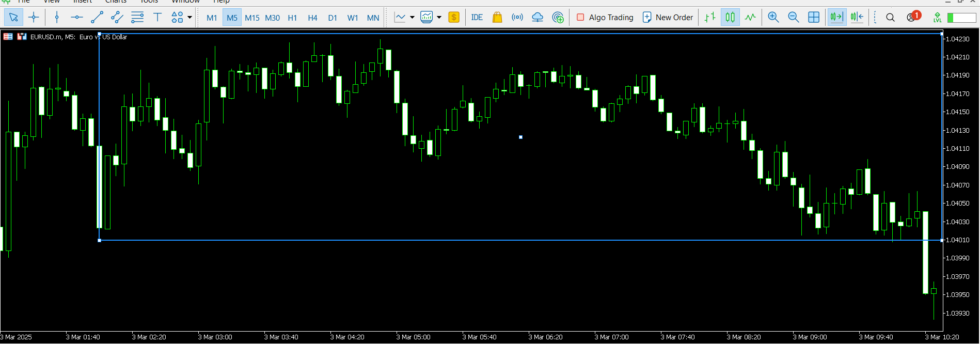
Task: Switch to the H1 timeframe
Action: [292, 18]
